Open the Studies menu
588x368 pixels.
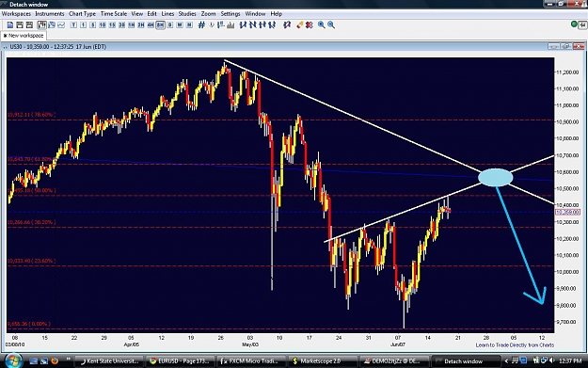tap(187, 14)
